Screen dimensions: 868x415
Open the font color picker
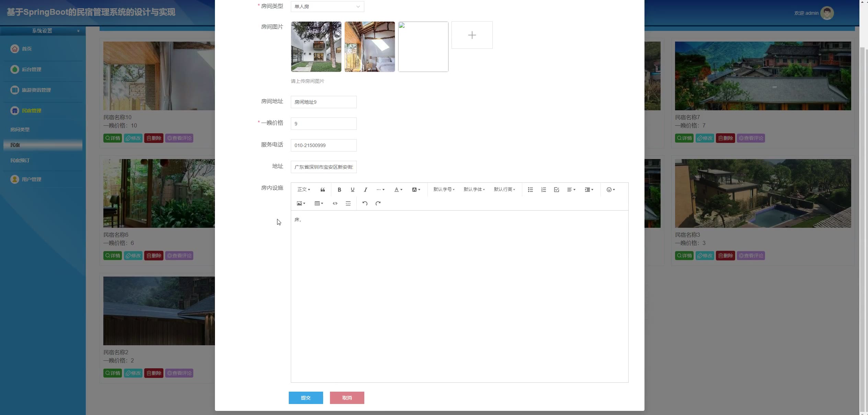tap(398, 190)
